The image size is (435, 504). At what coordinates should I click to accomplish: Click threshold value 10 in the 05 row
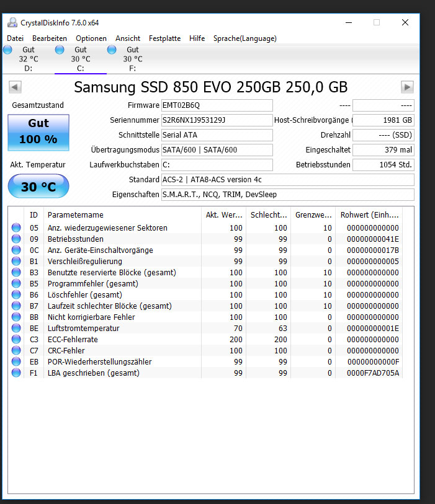pos(328,228)
